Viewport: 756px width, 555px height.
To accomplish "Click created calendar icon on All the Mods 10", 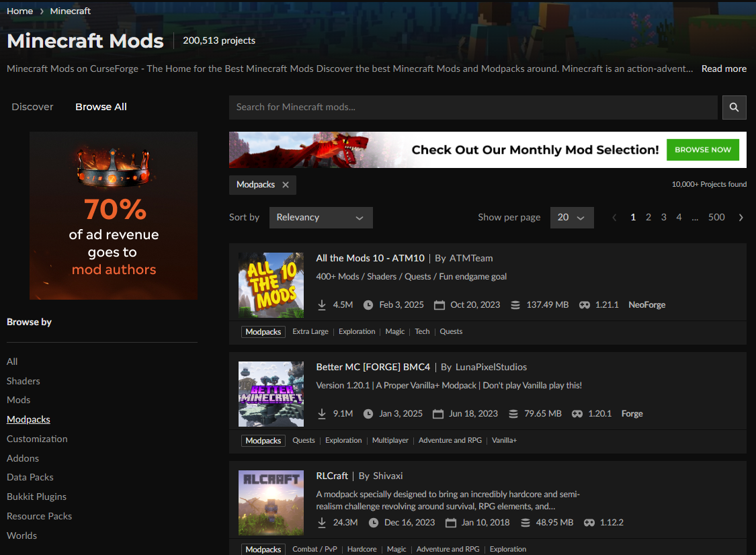I will point(439,305).
